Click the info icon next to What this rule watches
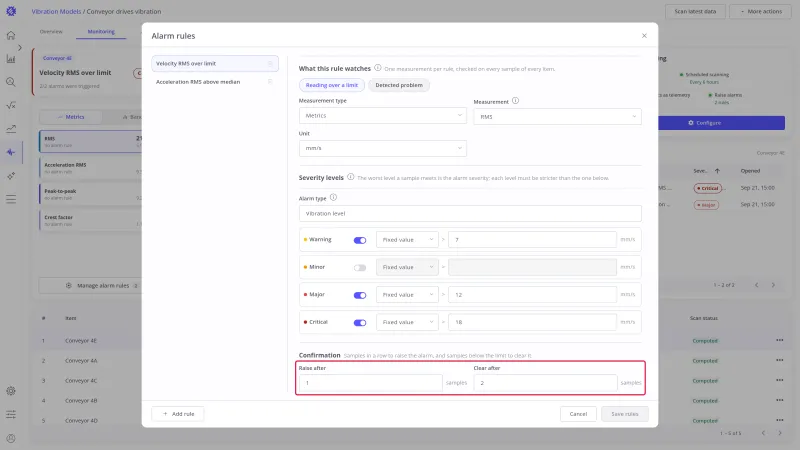 click(378, 68)
